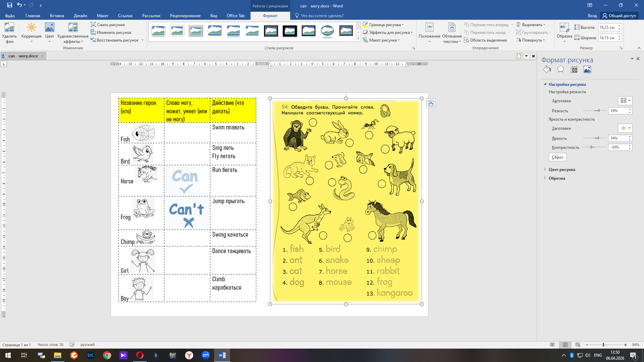Click the Remove Background (Удалить фон) icon
The width and height of the screenshot is (644, 362).
(x=9, y=28)
